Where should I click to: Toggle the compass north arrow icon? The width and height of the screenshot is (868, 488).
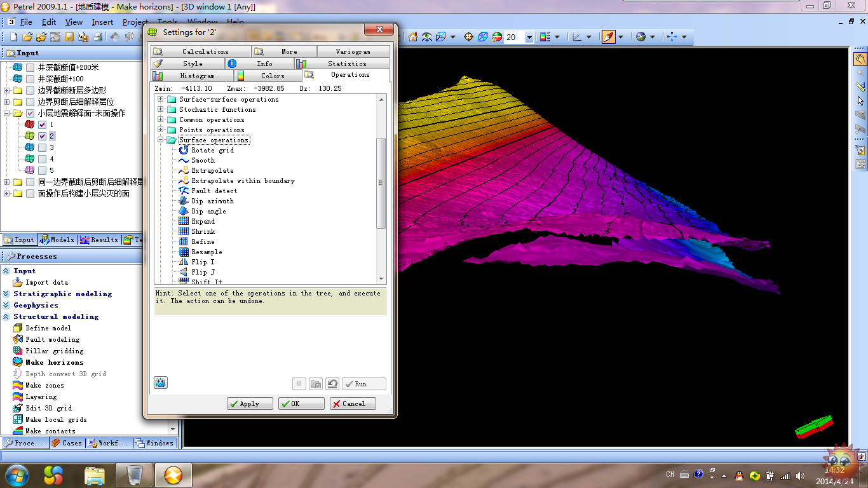tap(608, 37)
